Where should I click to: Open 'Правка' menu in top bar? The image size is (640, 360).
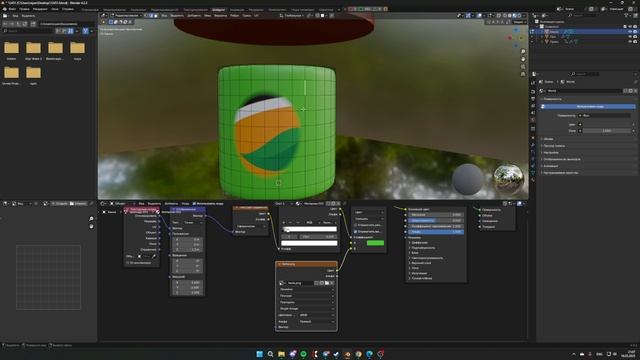[x=24, y=9]
